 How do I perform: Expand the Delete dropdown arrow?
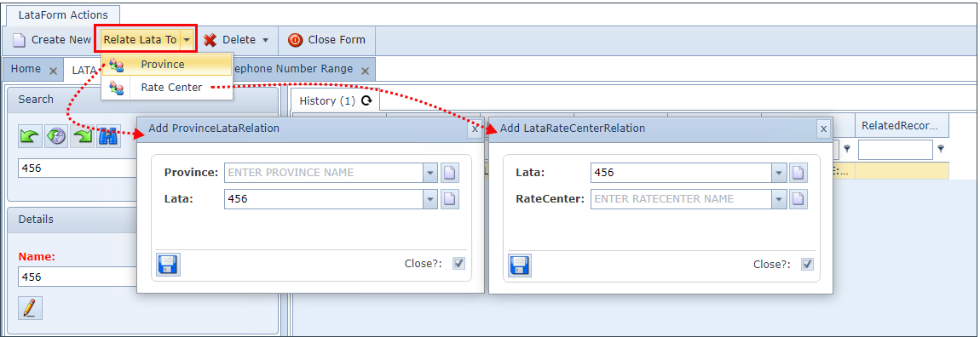(265, 40)
